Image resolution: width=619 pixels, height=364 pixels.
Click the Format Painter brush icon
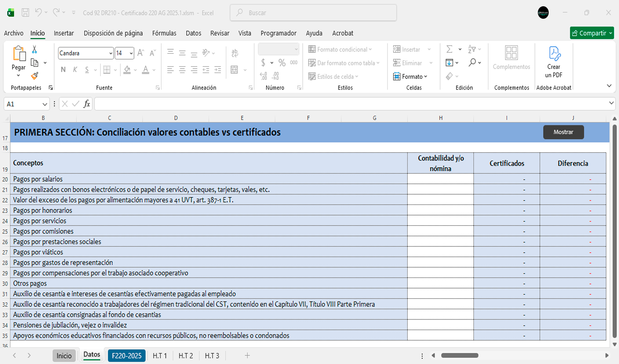34,76
